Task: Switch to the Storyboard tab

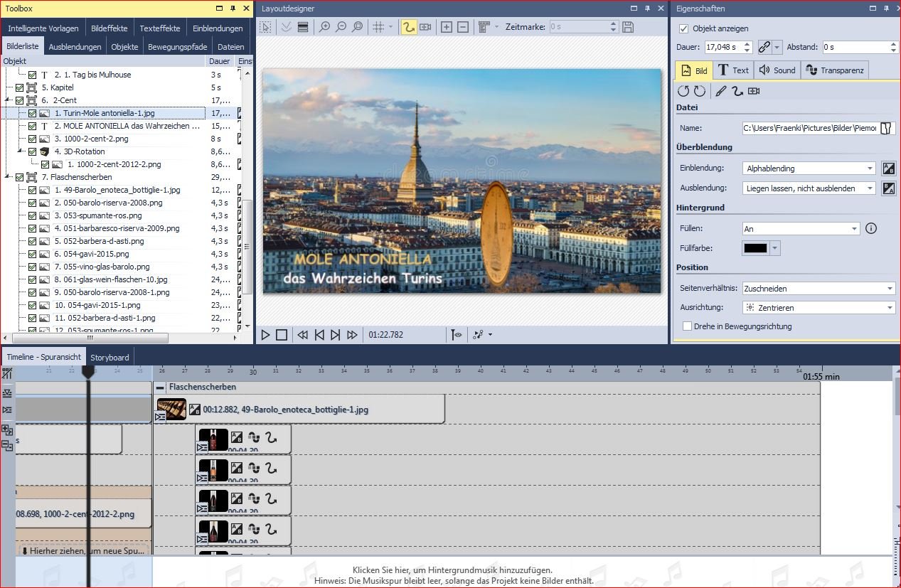Action: [110, 357]
